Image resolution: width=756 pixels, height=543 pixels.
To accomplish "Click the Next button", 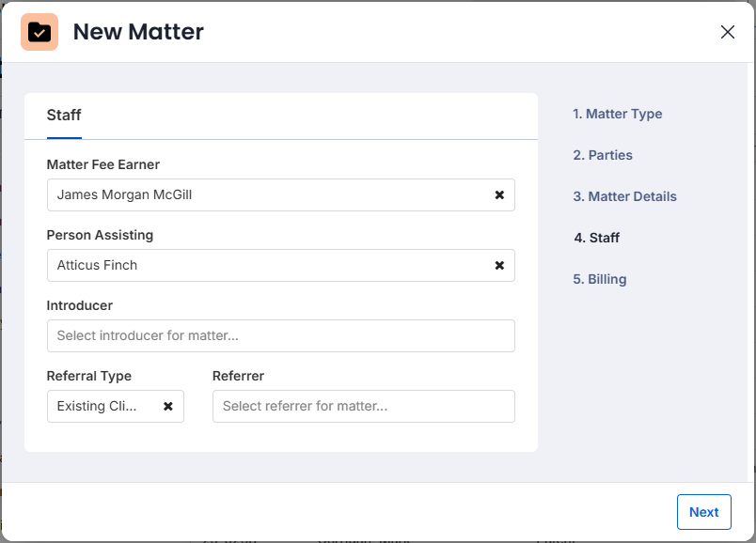I will [x=704, y=512].
